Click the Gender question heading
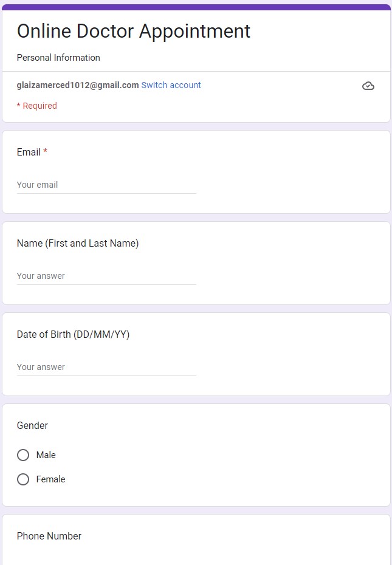Image resolution: width=392 pixels, height=565 pixels. click(32, 425)
